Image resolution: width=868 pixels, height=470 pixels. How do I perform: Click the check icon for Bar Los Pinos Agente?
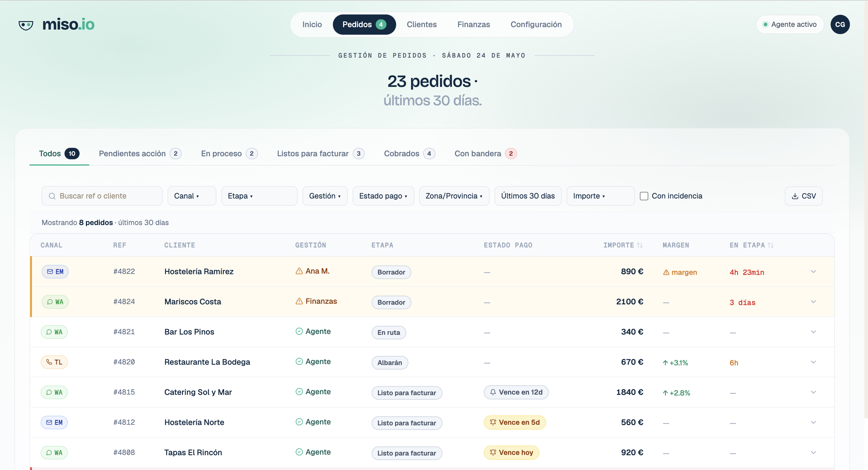click(299, 331)
